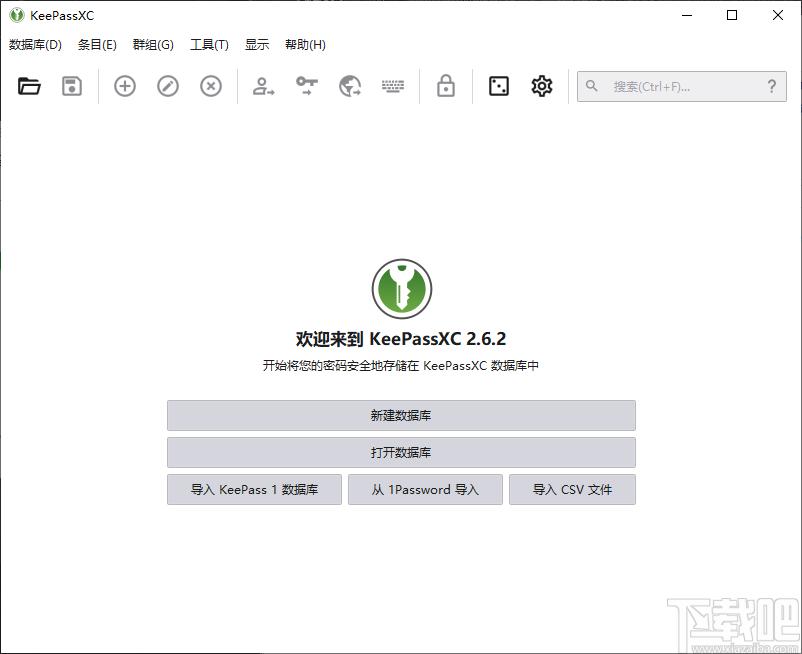Click the 新建数据库 button
The width and height of the screenshot is (802, 654).
click(401, 415)
